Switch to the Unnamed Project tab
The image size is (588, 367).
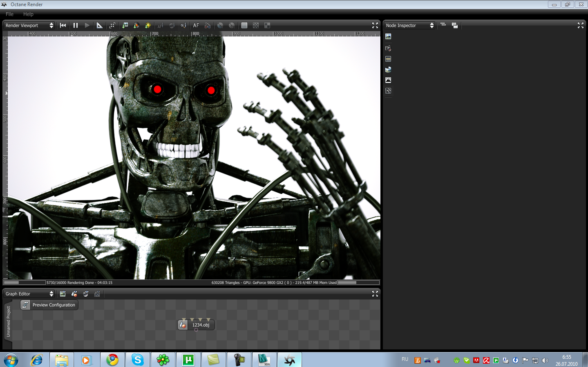pos(8,322)
